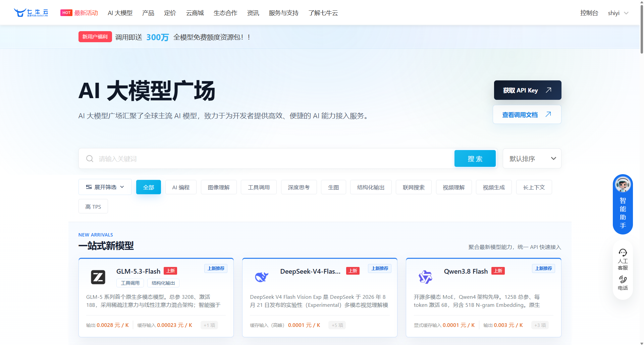Click the Qwen3.8 Flash logo icon

pyautogui.click(x=425, y=277)
